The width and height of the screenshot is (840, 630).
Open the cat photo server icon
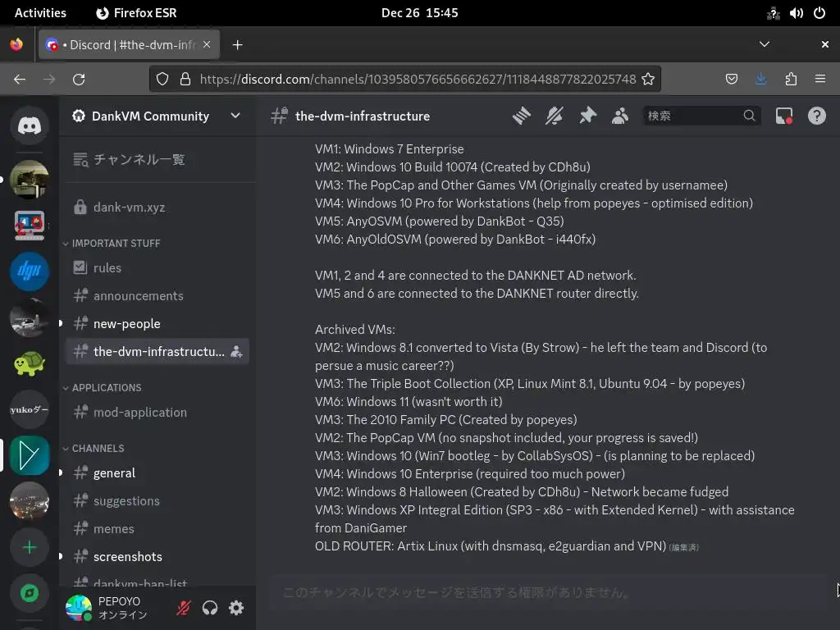(30, 180)
